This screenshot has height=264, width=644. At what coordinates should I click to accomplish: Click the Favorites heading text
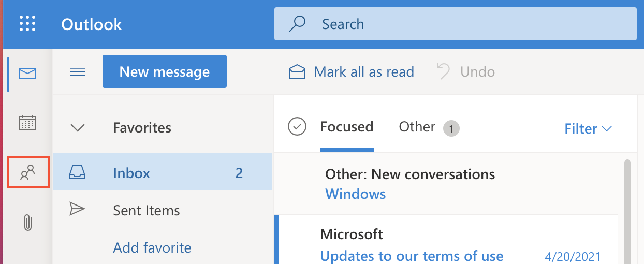pyautogui.click(x=142, y=127)
